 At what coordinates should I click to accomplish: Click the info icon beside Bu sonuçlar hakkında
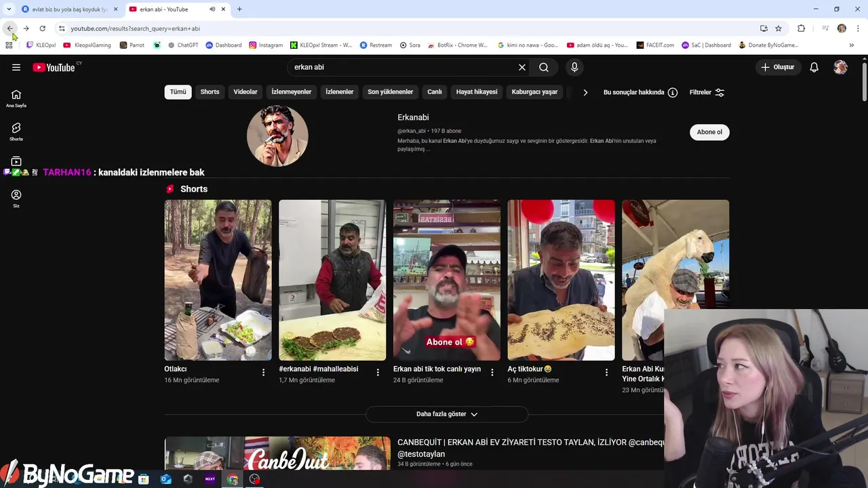(x=673, y=92)
